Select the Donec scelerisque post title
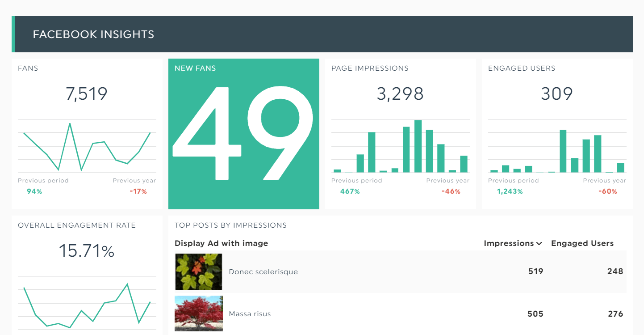This screenshot has height=335, width=644. (x=263, y=271)
